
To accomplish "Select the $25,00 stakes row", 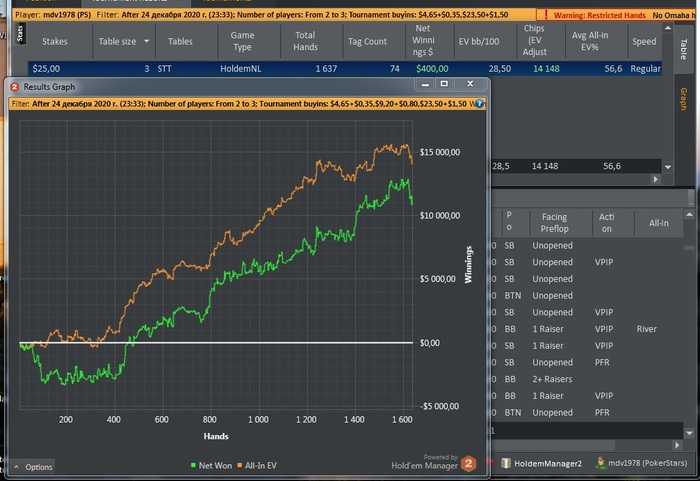I will (344, 69).
